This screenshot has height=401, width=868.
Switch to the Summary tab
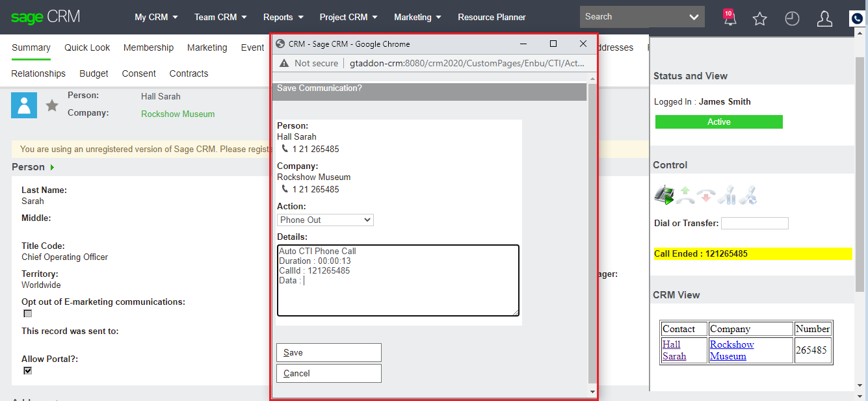31,47
